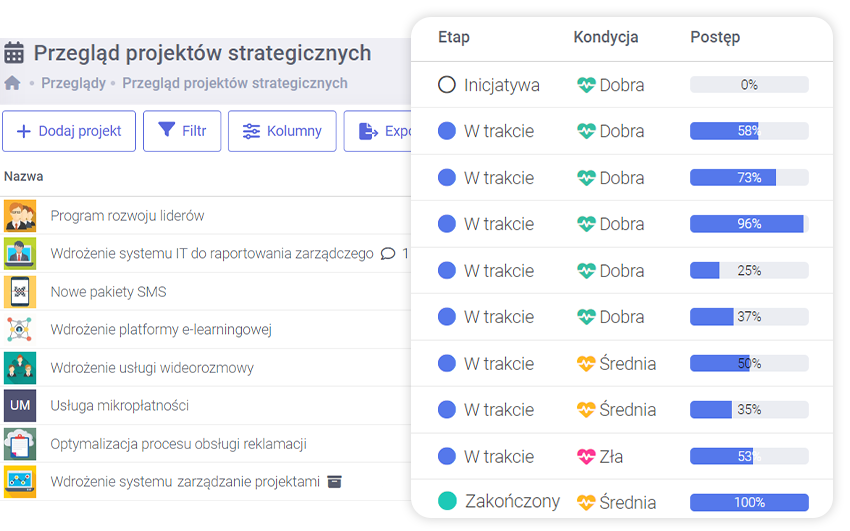Sort by the Nazwa column header
Viewport: 850px width, 531px height.
(x=24, y=177)
